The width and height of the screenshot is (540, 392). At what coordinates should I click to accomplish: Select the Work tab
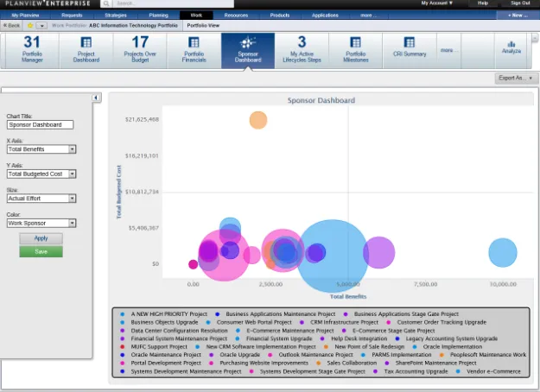[x=196, y=16]
